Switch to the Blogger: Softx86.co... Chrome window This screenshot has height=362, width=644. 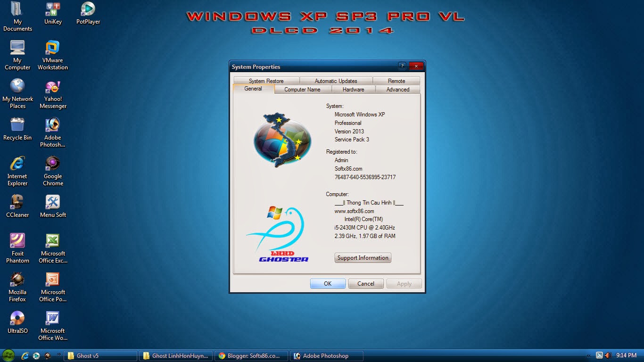[252, 356]
